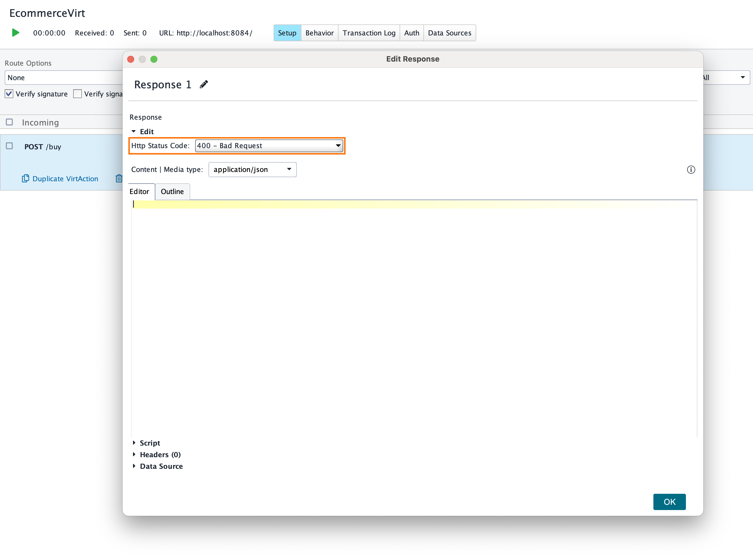
Task: Collapse the Edit section
Action: coord(134,132)
